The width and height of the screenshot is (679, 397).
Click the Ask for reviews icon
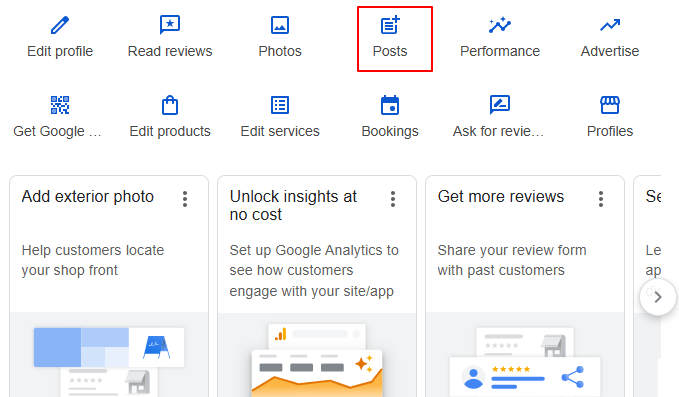click(x=500, y=105)
